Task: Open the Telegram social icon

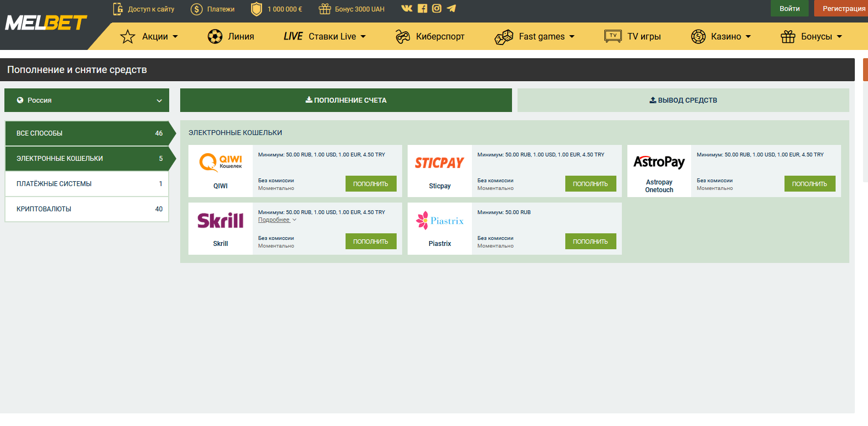Action: (452, 8)
